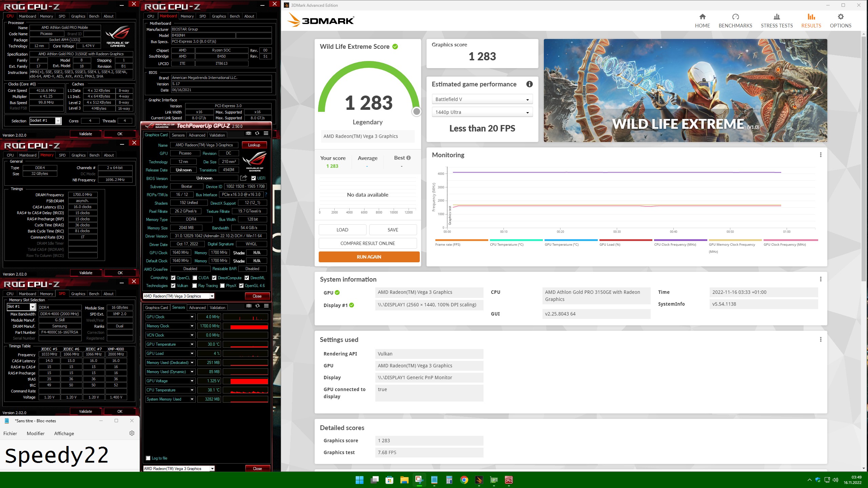This screenshot has width=868, height=488.
Task: Click the BIOS version share/export icon
Action: point(243,178)
